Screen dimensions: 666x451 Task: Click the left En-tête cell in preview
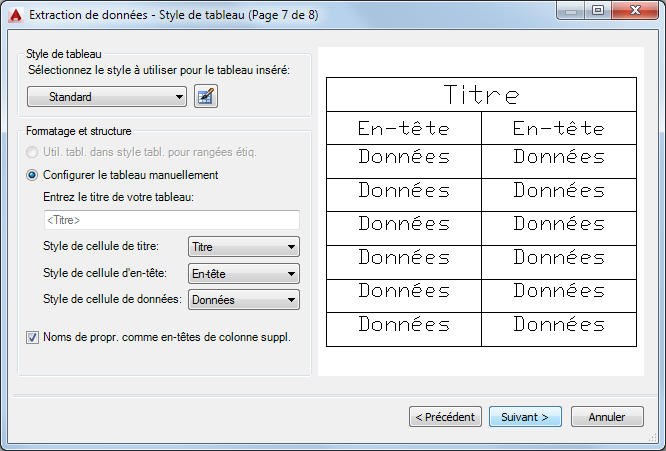404,128
